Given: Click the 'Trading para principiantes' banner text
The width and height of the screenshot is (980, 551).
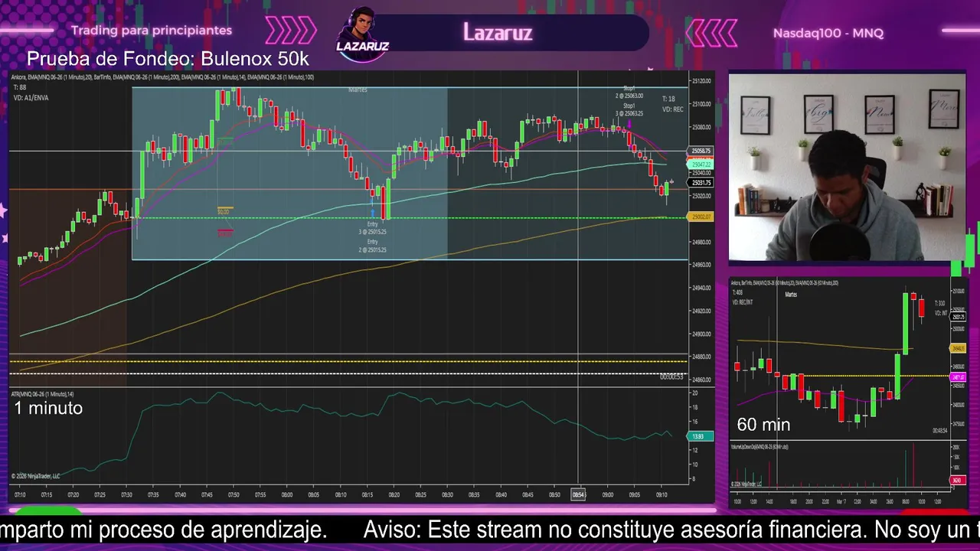Looking at the screenshot, I should click(152, 31).
